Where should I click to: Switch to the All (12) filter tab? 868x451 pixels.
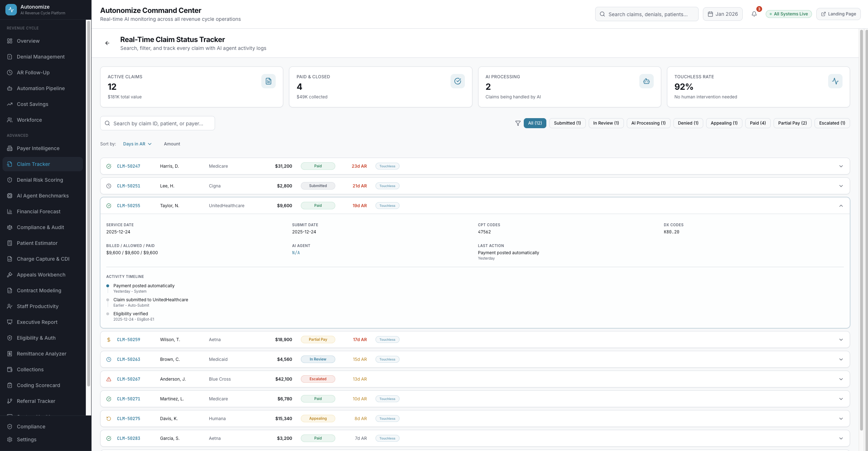pos(535,123)
